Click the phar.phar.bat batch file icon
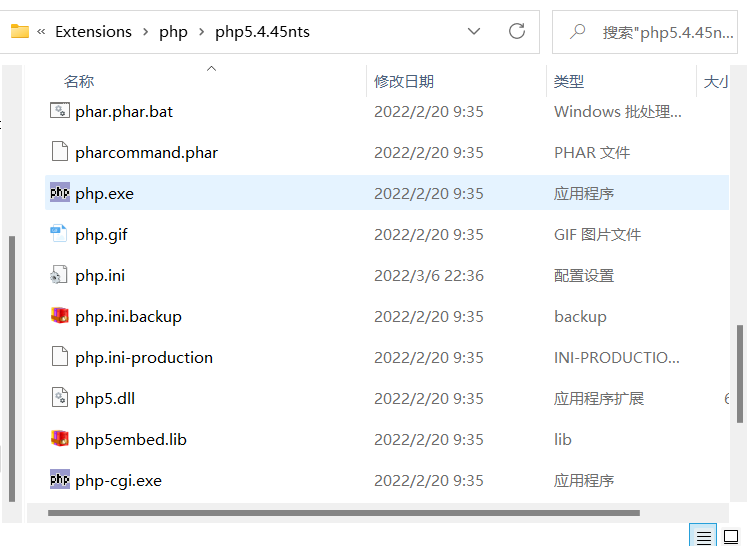 tap(60, 111)
